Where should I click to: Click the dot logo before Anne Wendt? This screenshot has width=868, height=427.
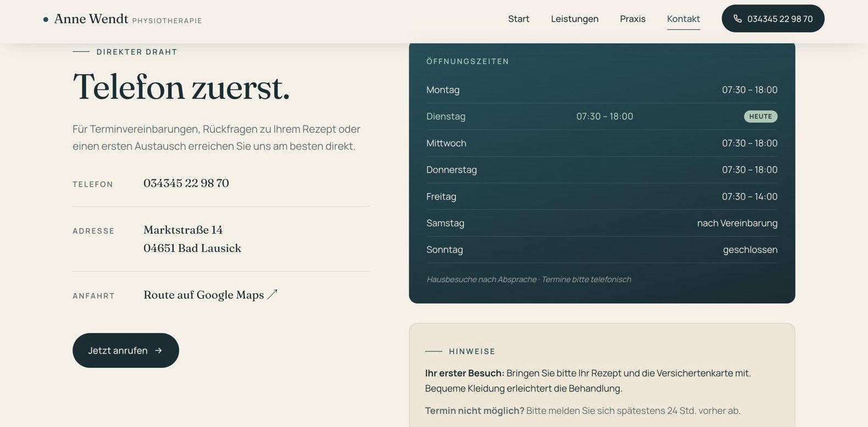[46, 20]
